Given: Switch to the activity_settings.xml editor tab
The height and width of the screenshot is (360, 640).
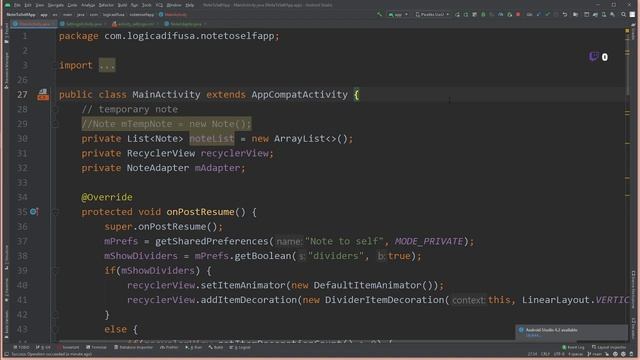Looking at the screenshot, I should coord(136,24).
